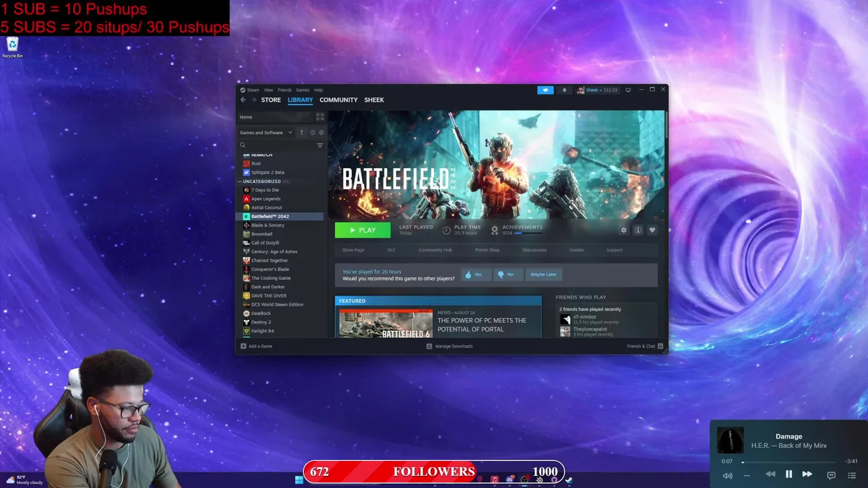
Task: Click the achievements gear badge icon
Action: [x=494, y=230]
